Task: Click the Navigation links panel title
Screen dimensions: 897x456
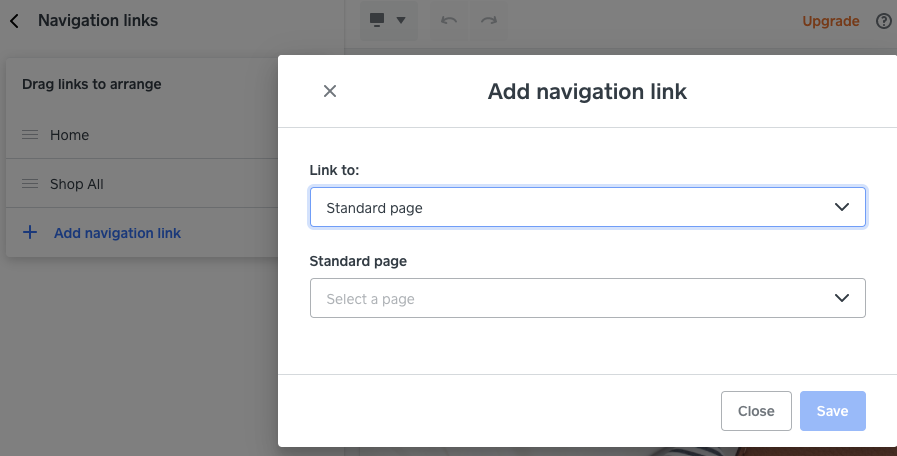Action: click(x=98, y=20)
